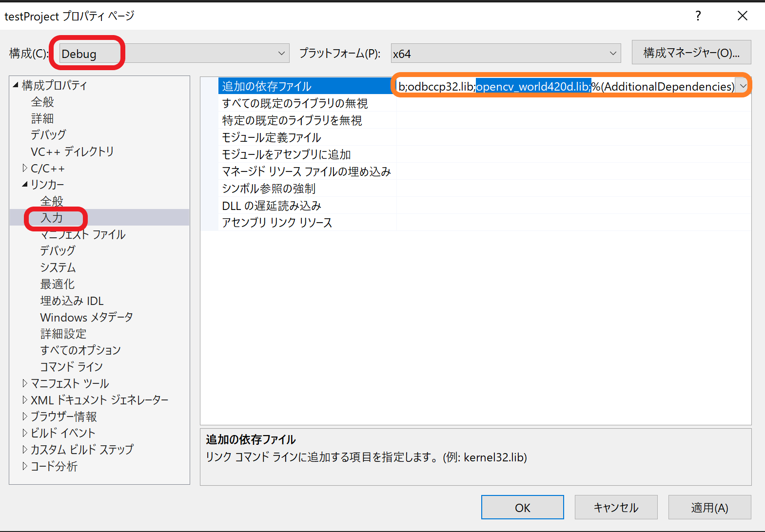Select 詳細設定 under リンカー
This screenshot has height=532, width=765.
tap(63, 334)
